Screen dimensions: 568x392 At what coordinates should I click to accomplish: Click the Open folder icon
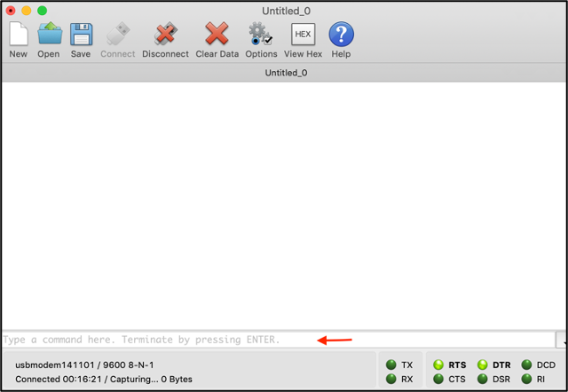[x=49, y=35]
